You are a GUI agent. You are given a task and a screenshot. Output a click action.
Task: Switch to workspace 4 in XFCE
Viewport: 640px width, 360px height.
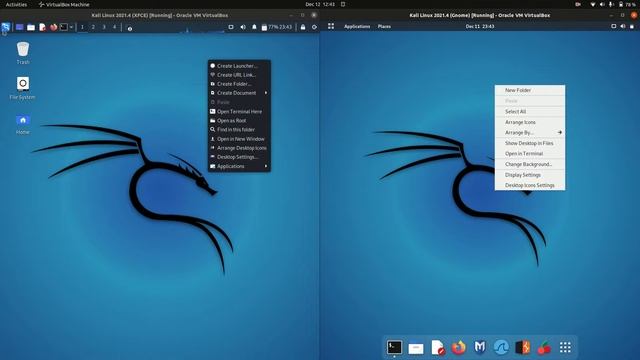(114, 27)
